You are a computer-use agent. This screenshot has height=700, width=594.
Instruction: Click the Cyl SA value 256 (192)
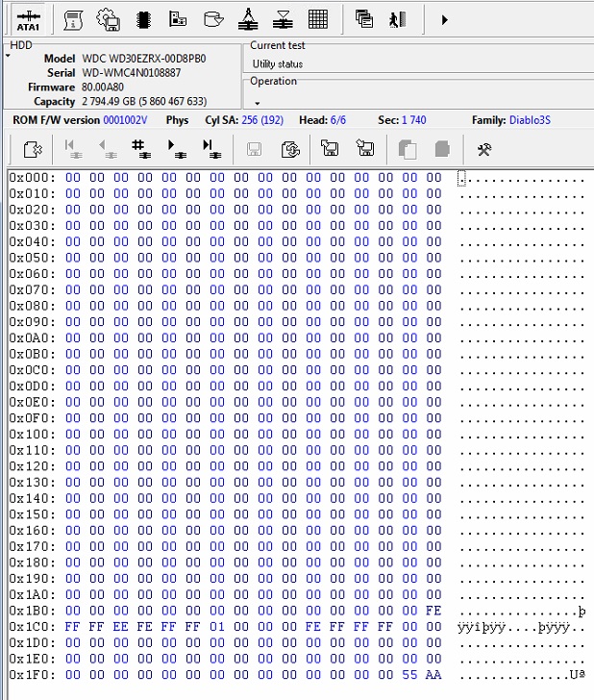(x=262, y=120)
